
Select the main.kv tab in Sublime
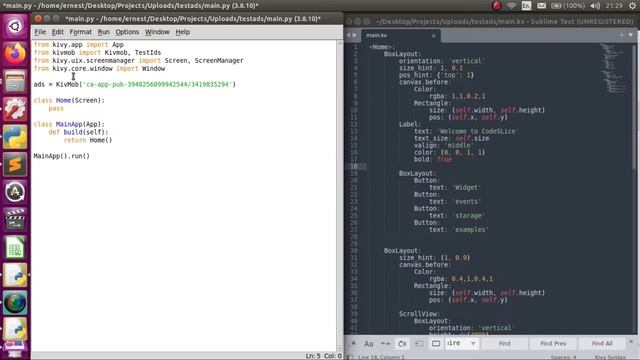pos(400,36)
